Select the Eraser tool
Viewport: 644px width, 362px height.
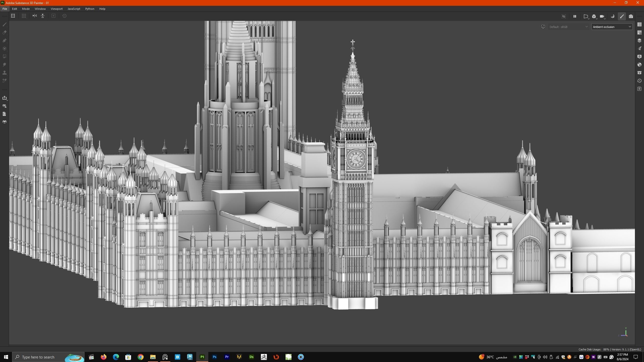(4, 32)
